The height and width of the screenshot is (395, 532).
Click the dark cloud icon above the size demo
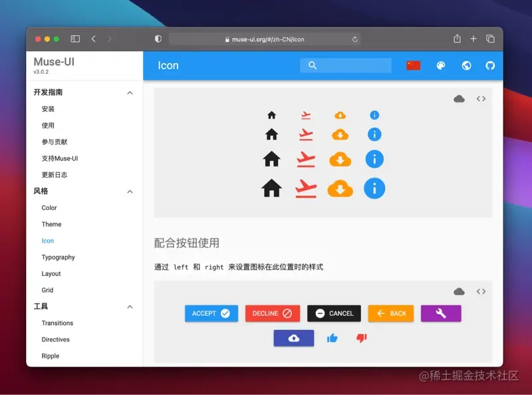459,98
